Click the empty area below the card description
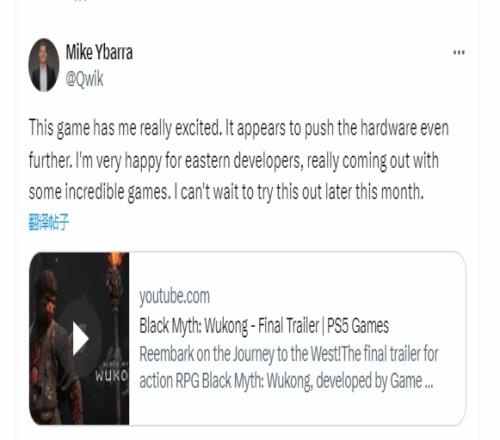Image resolution: width=500 pixels, height=440 pixels. [297, 408]
